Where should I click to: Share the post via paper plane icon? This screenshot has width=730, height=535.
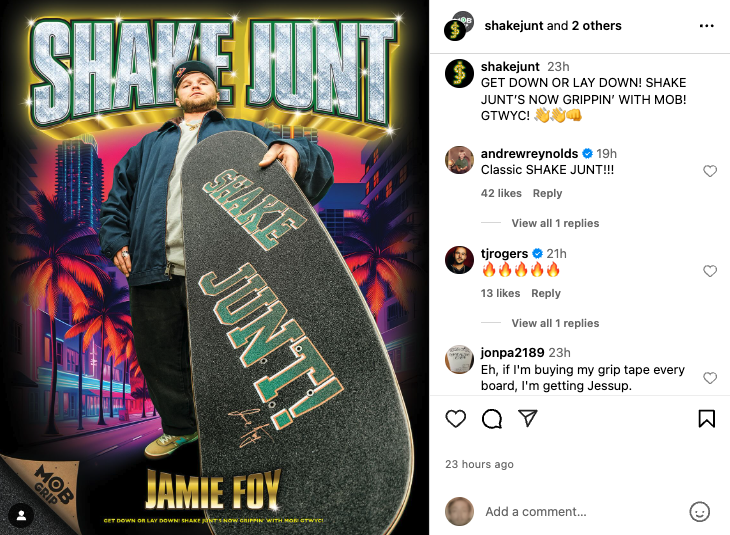tap(528, 418)
